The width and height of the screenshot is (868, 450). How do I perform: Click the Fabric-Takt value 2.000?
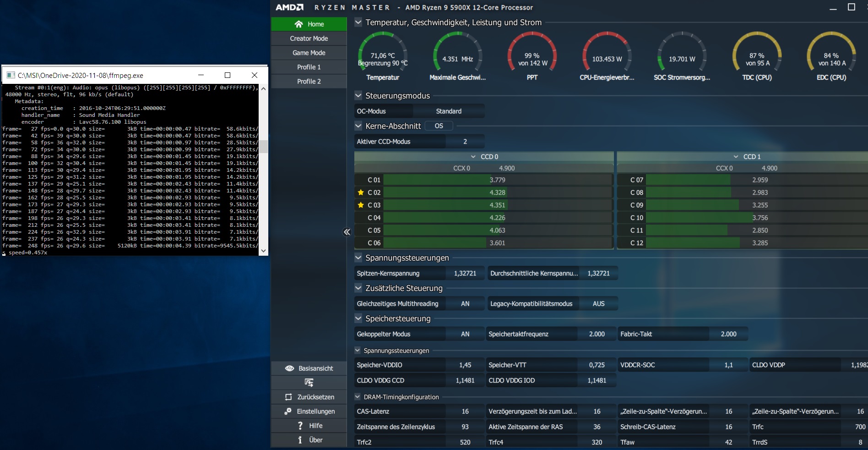(729, 334)
